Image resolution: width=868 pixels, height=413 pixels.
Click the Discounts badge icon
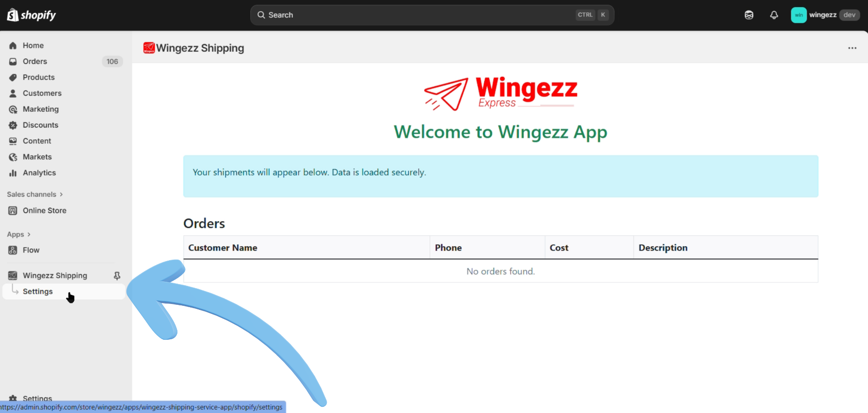click(13, 125)
